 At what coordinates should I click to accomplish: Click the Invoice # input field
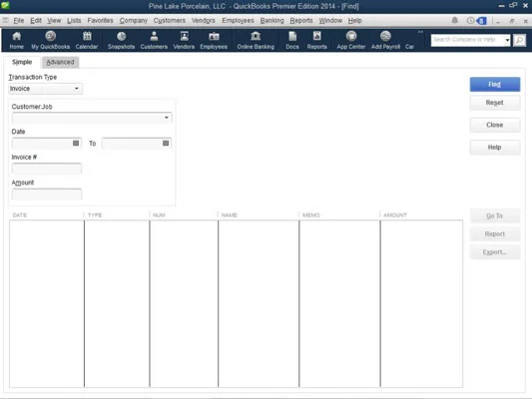47,169
